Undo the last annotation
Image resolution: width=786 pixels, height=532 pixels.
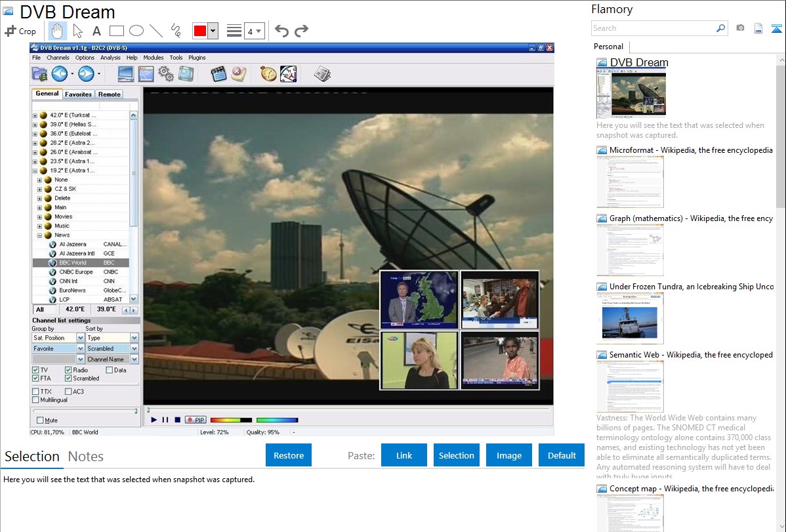281,31
